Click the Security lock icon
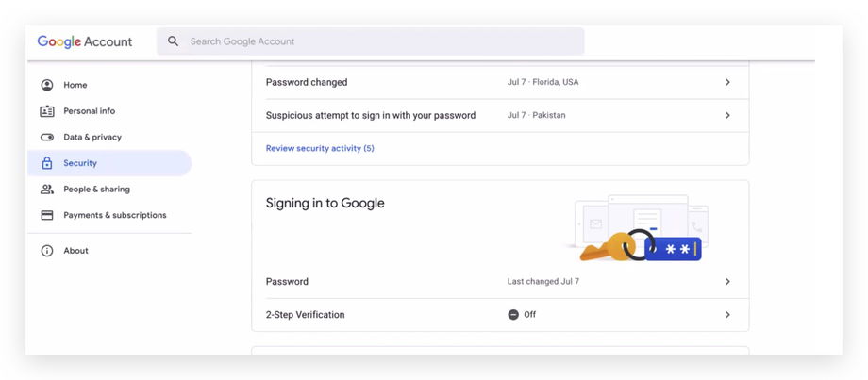 (47, 163)
